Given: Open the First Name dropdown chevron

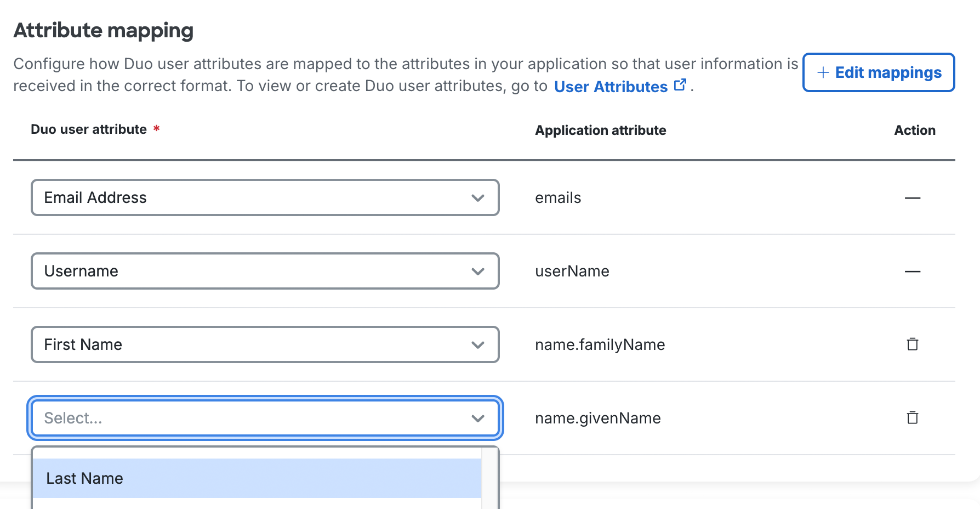Looking at the screenshot, I should point(478,344).
